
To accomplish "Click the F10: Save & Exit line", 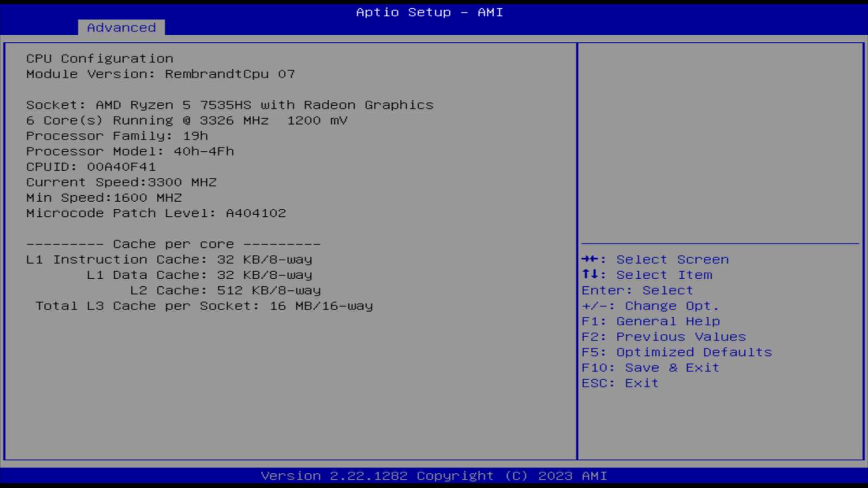I will [650, 368].
